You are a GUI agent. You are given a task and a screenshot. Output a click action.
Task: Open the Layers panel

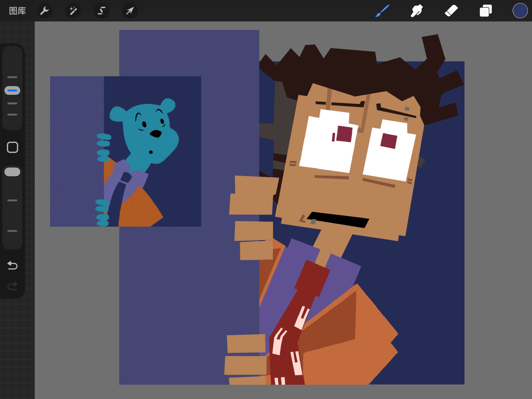tap(485, 11)
